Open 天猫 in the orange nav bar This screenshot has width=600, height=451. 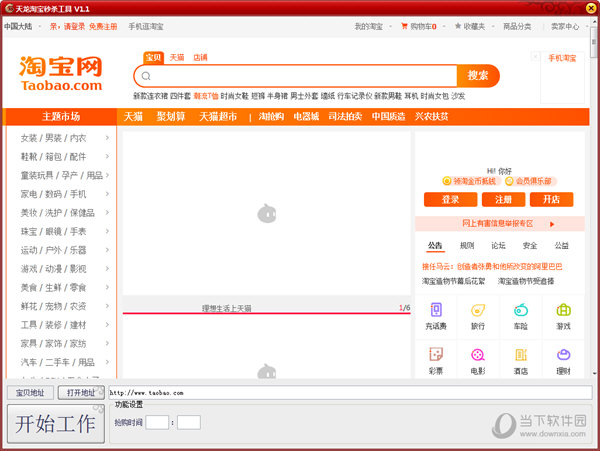coord(133,117)
